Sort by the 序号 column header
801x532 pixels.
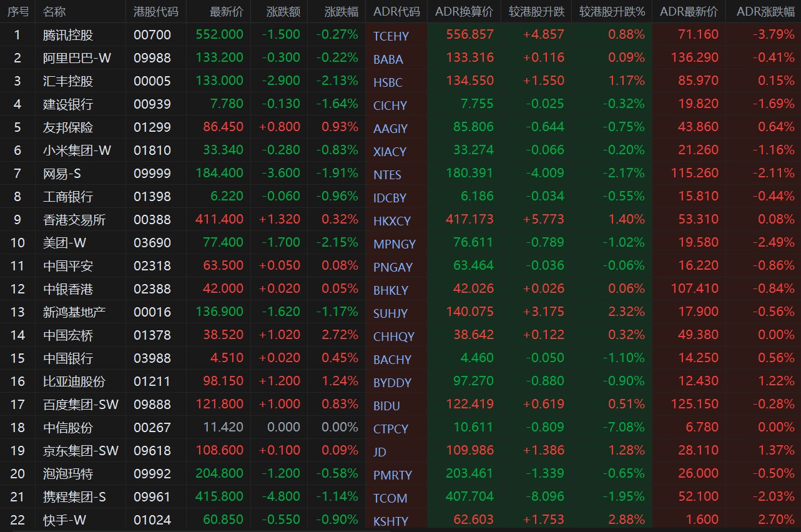pos(17,12)
